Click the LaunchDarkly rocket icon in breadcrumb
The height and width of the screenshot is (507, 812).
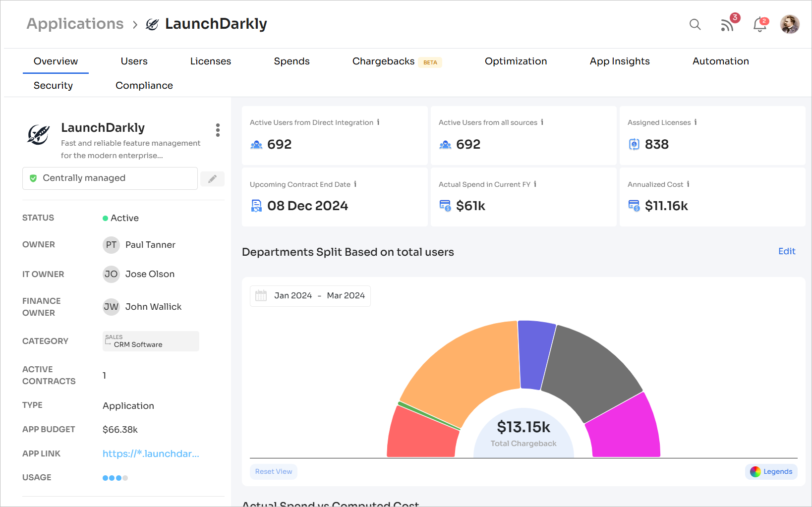pos(152,24)
